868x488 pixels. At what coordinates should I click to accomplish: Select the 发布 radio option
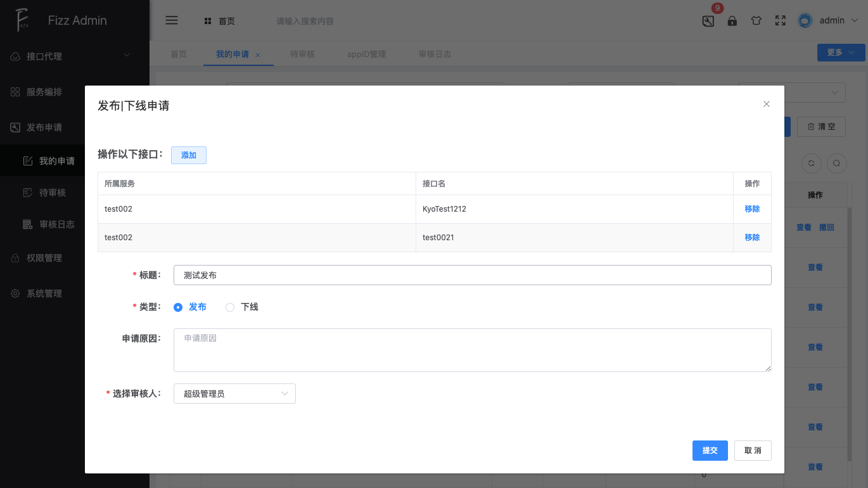pos(178,307)
